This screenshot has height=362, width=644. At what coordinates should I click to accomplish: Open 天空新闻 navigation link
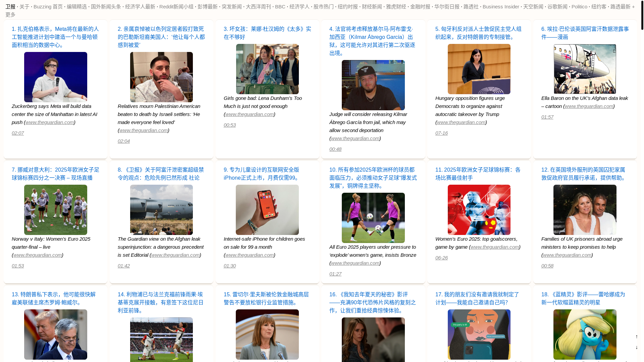(x=533, y=7)
